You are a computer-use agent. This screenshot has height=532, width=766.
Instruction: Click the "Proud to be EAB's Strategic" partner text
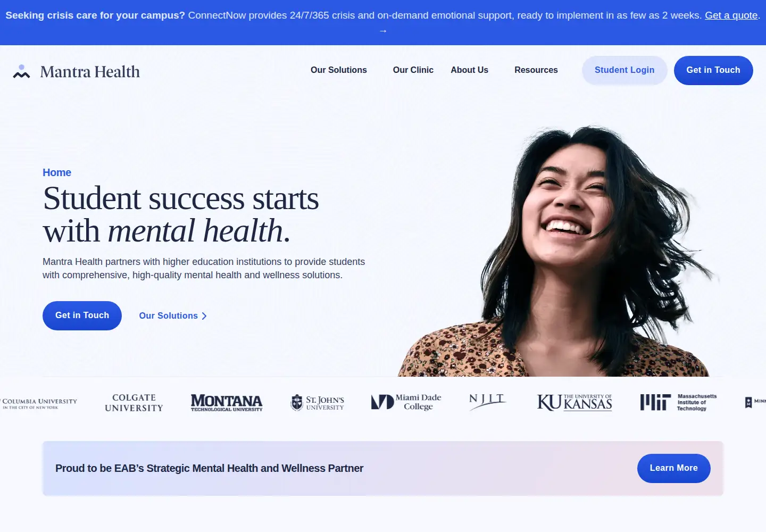coord(210,468)
